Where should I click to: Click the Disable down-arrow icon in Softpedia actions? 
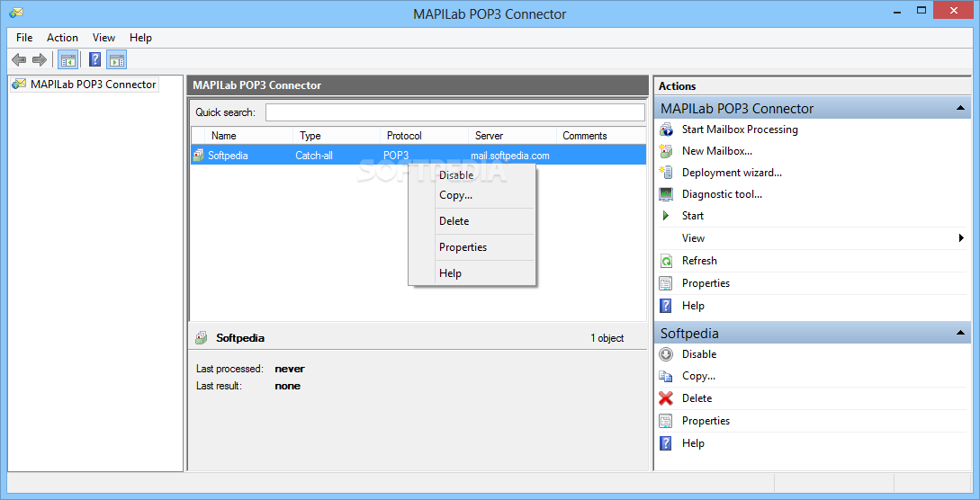[x=666, y=354]
